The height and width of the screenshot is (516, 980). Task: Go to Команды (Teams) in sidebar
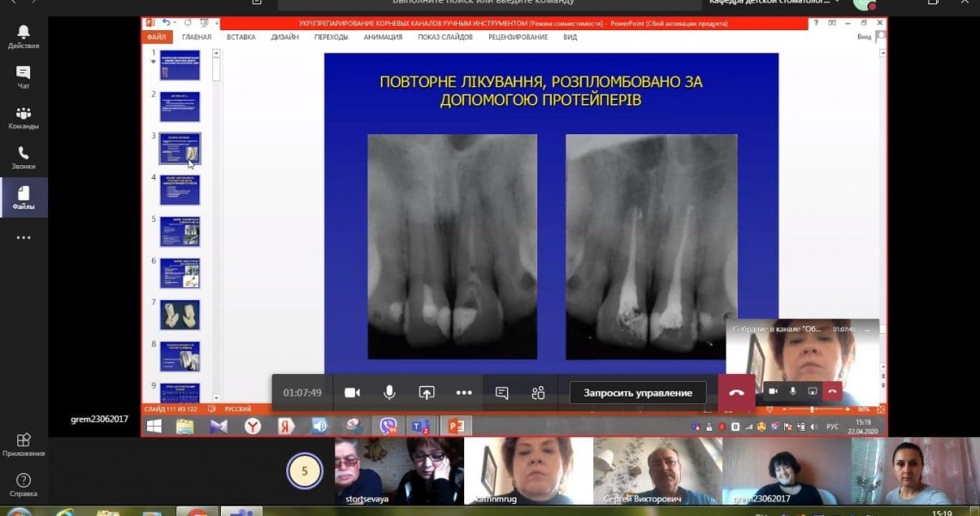click(x=23, y=118)
